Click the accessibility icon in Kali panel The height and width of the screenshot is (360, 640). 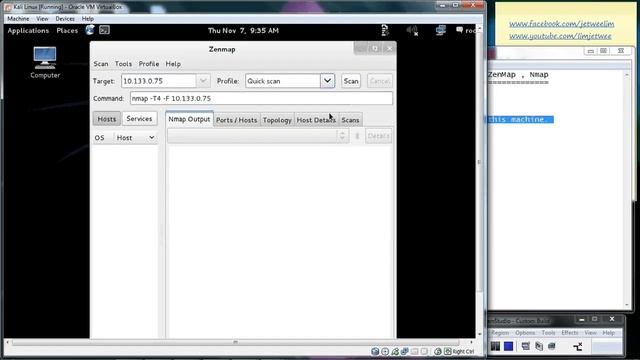tap(384, 30)
